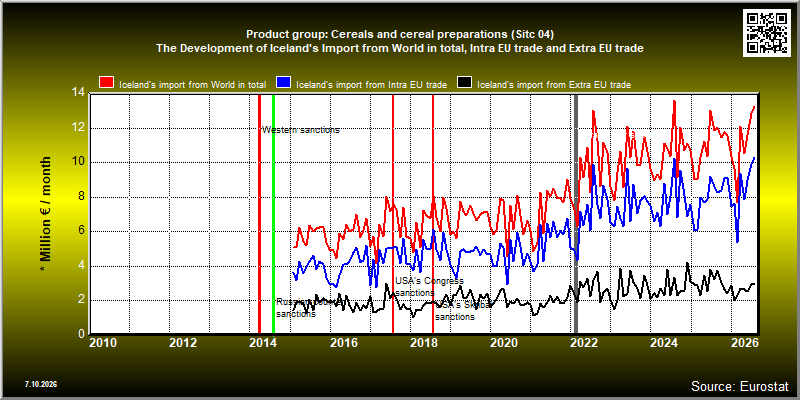Click the y-axis value 10
This screenshot has width=800, height=400.
pos(78,162)
